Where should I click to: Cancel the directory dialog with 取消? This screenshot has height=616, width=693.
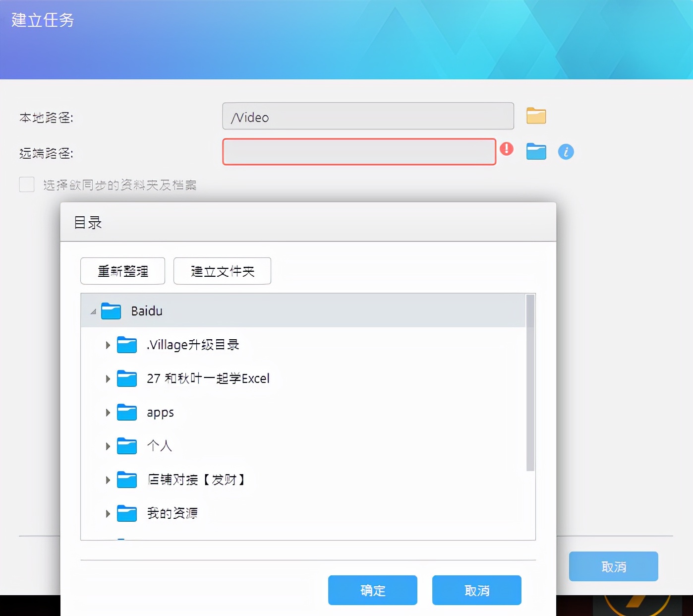tap(476, 590)
